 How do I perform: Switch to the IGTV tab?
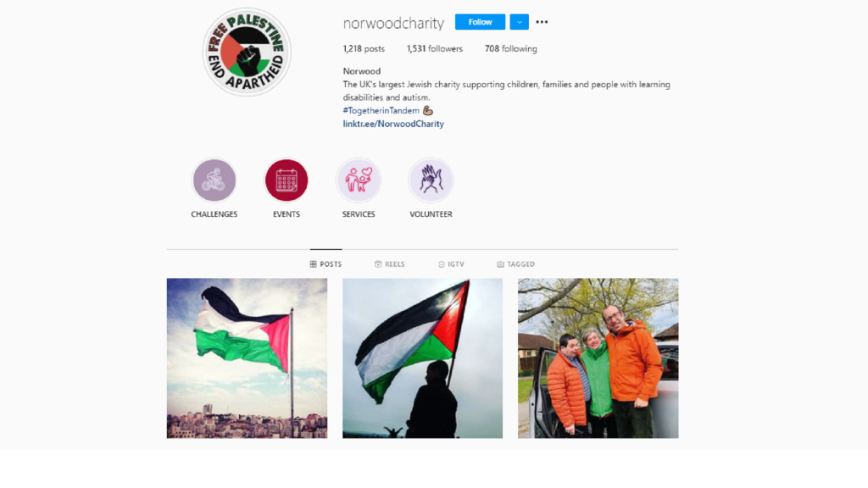point(451,264)
